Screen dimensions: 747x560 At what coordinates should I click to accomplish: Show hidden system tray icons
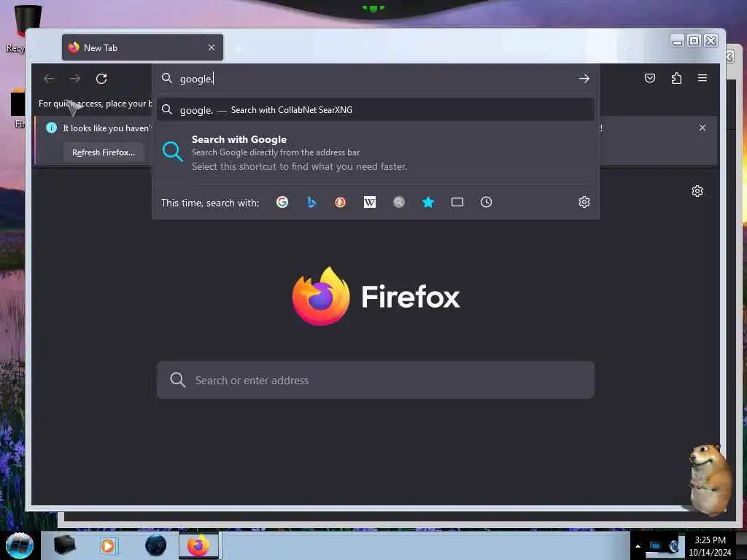click(638, 546)
